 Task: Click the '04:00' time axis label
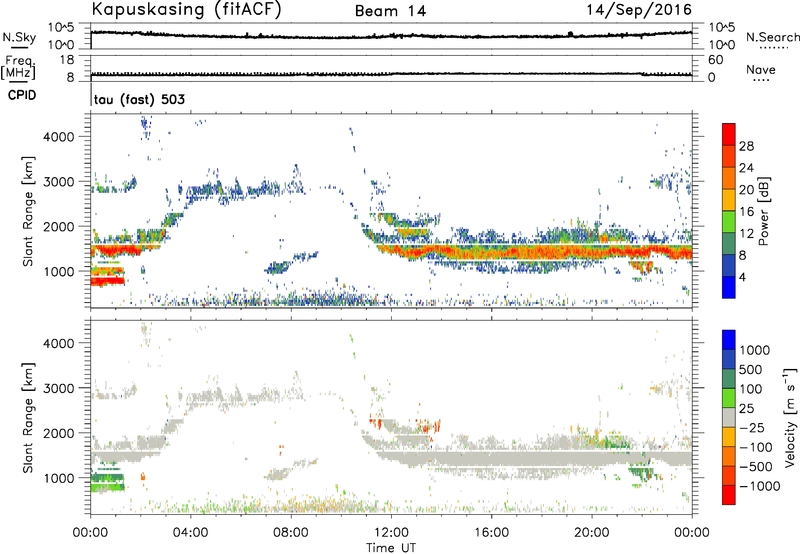tap(191, 533)
